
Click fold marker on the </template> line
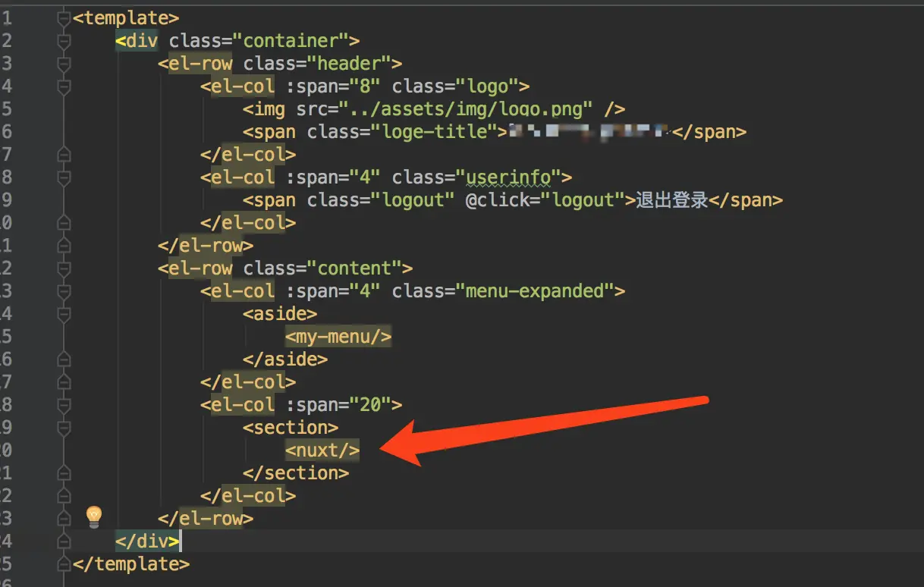64,564
